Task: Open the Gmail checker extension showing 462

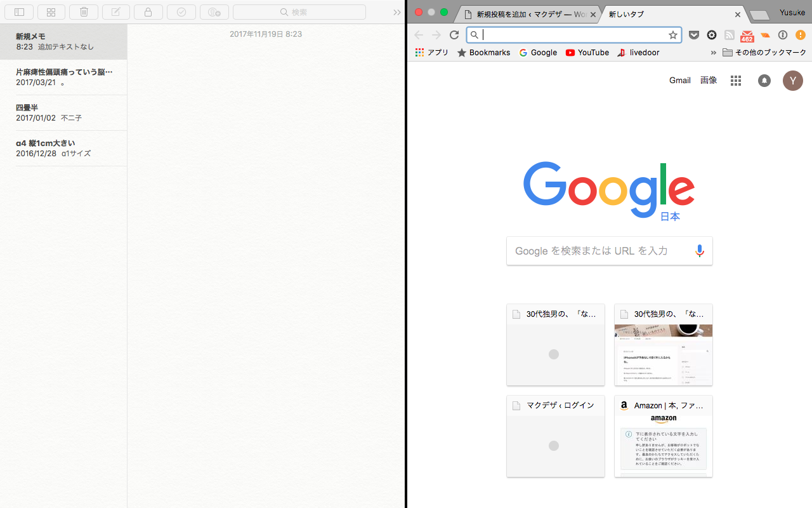Action: (747, 36)
